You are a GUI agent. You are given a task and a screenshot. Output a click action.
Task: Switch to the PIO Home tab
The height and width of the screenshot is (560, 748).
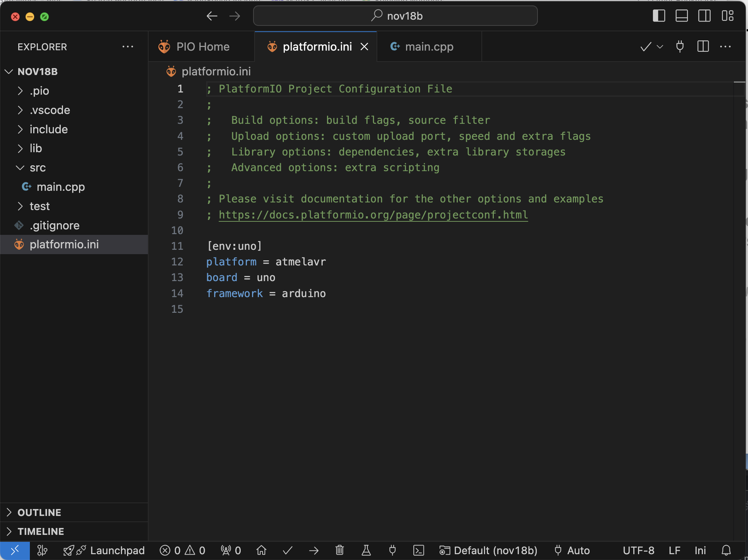(202, 47)
